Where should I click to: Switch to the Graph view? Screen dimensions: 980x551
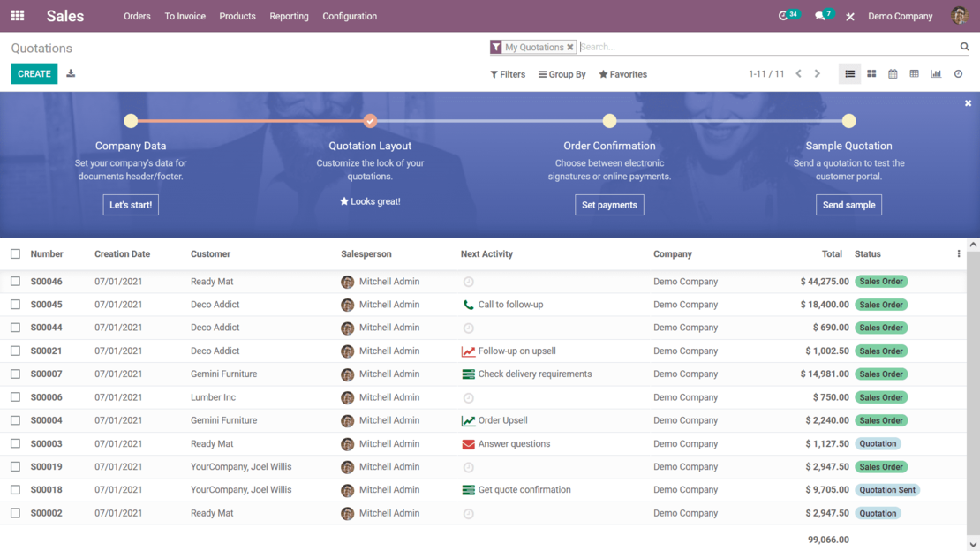(x=936, y=73)
